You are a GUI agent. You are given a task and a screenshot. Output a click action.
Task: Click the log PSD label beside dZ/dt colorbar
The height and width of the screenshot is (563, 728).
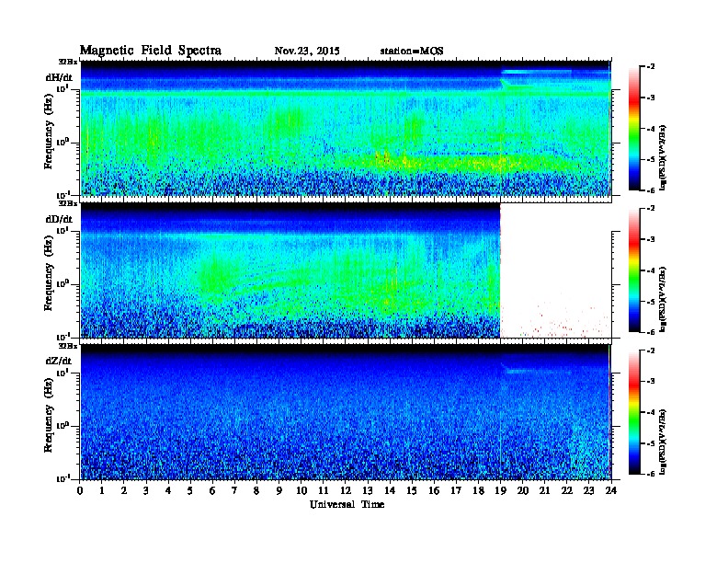pyautogui.click(x=663, y=442)
